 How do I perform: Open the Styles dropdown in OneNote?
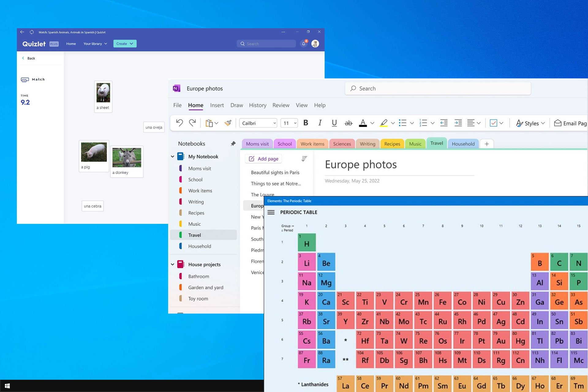[x=530, y=123]
